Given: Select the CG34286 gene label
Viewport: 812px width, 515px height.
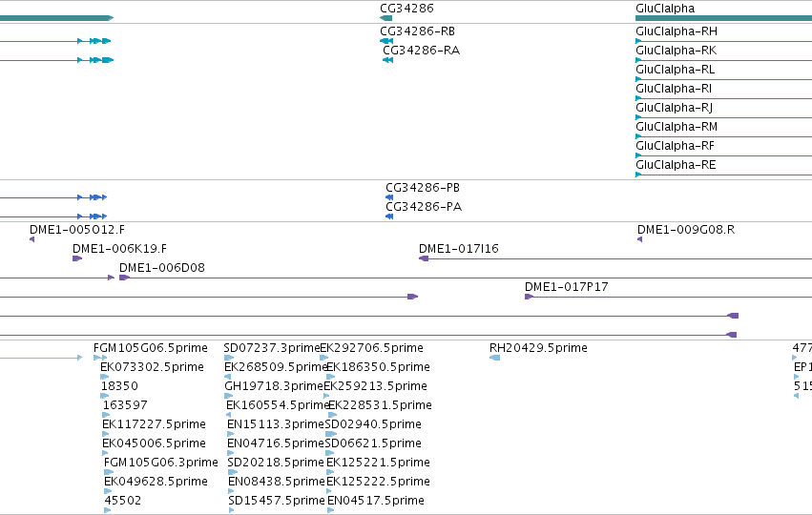Looking at the screenshot, I should (x=406, y=9).
